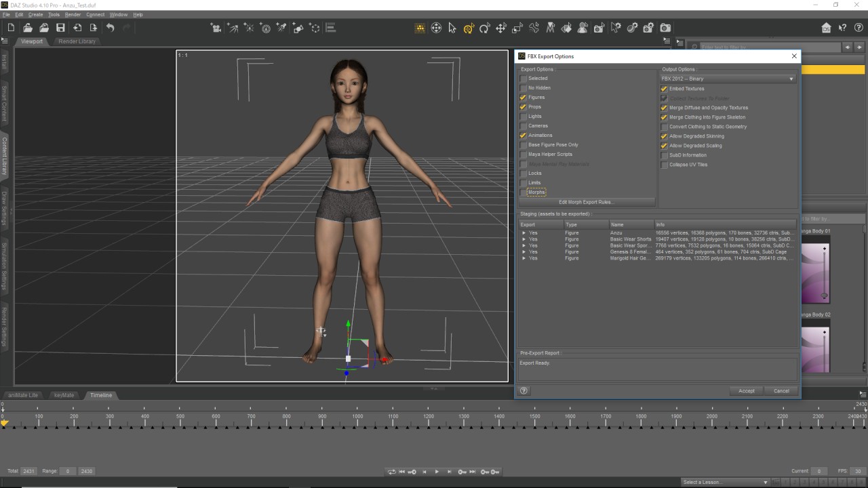Click the Name column header in staging
Screen dimensions: 868x488
click(x=631, y=224)
